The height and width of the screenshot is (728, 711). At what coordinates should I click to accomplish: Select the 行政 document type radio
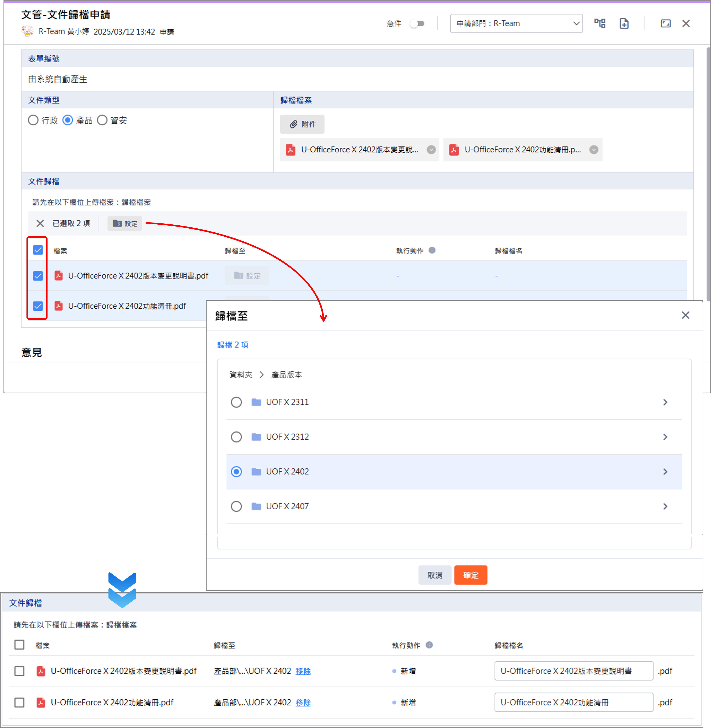pyautogui.click(x=33, y=120)
